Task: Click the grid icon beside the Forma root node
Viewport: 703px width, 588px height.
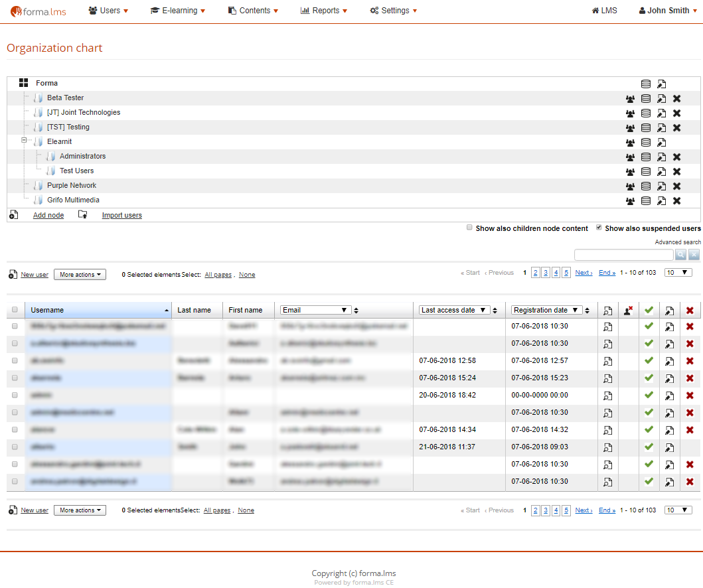Action: tap(24, 83)
